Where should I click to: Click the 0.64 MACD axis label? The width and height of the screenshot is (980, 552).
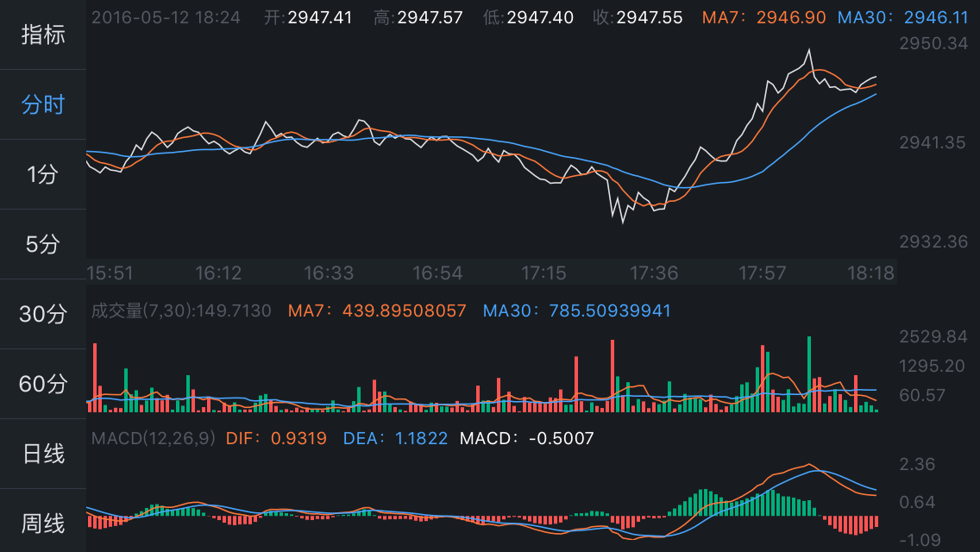[917, 502]
